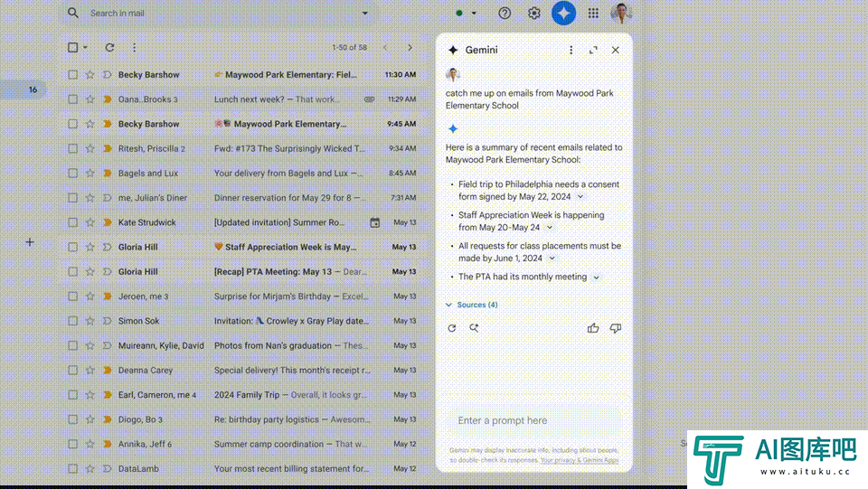Screen dimensions: 868x489
Task: Star the Bagels and Lux email
Action: pos(90,174)
